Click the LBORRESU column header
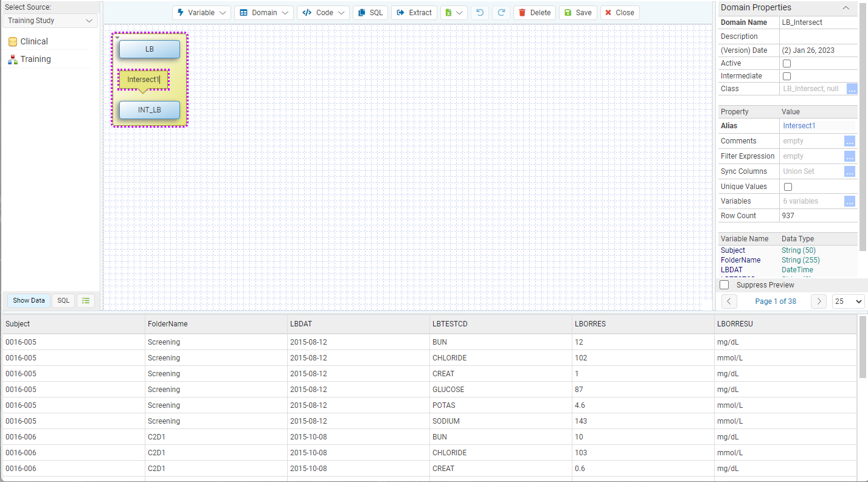 [785, 324]
